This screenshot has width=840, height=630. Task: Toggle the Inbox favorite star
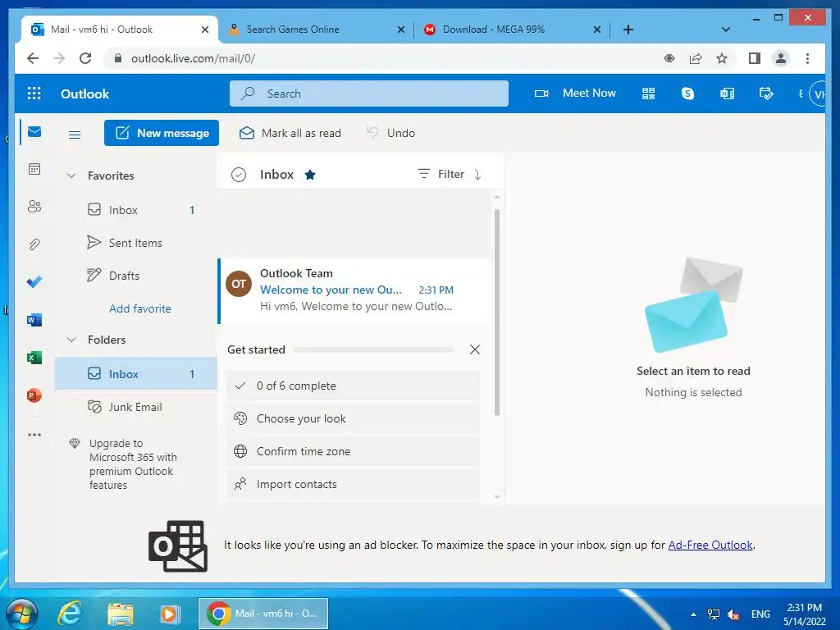pos(309,175)
